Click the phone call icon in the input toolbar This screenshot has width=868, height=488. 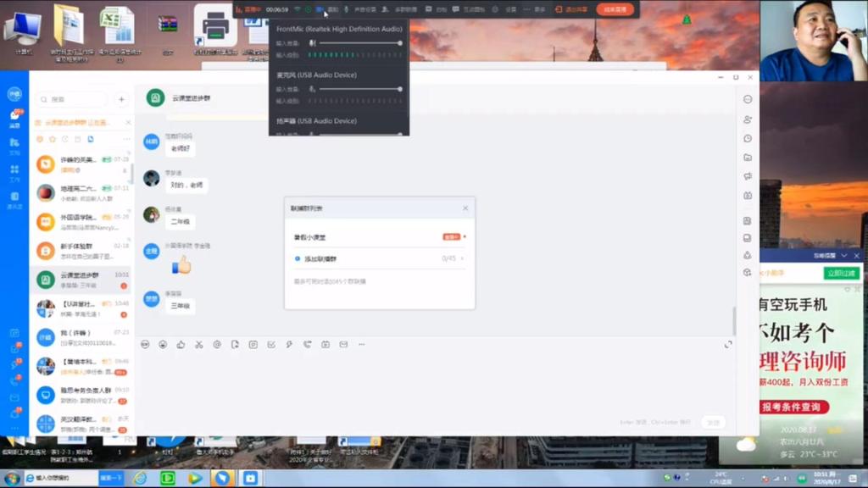307,344
